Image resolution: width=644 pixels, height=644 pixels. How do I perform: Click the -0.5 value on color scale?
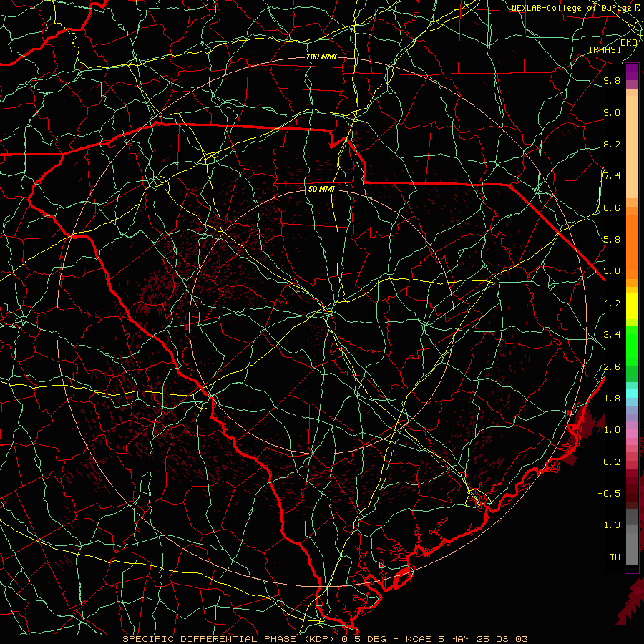tap(609, 494)
